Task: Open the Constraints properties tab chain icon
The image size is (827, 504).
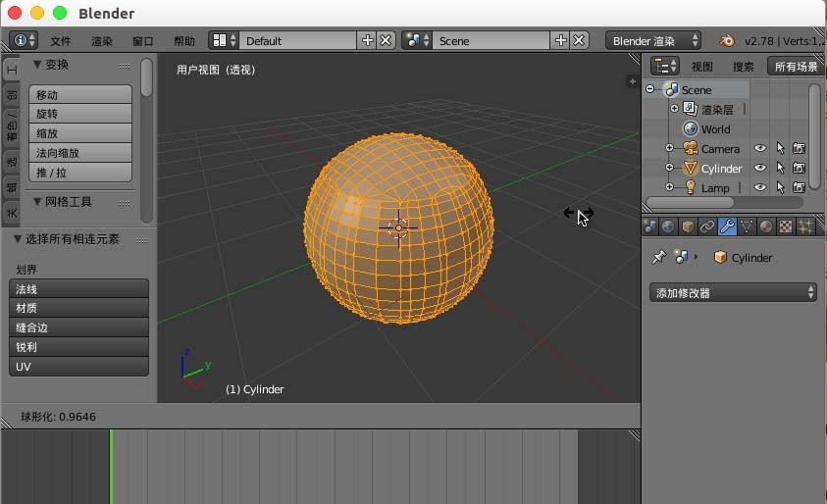Action: coord(707,227)
